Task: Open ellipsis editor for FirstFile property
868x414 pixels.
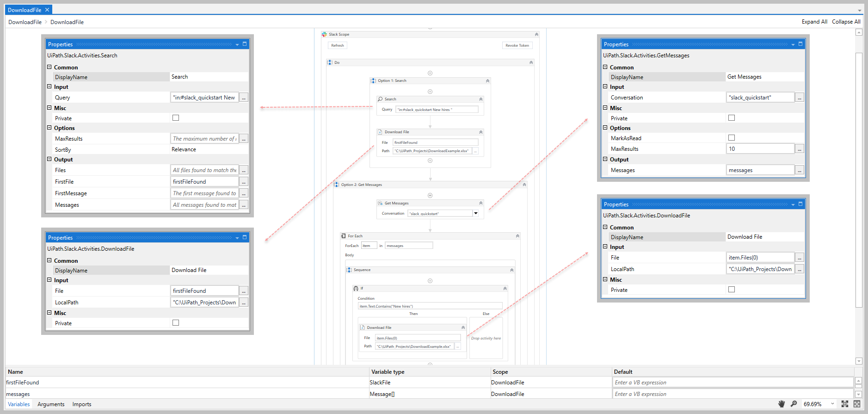Action: 244,182
